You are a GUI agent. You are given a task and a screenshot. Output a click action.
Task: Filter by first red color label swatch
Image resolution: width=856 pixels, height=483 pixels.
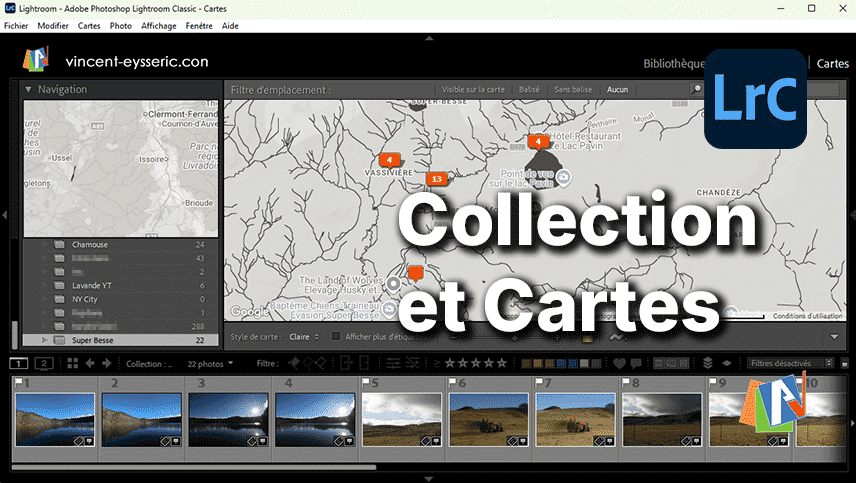tap(526, 363)
